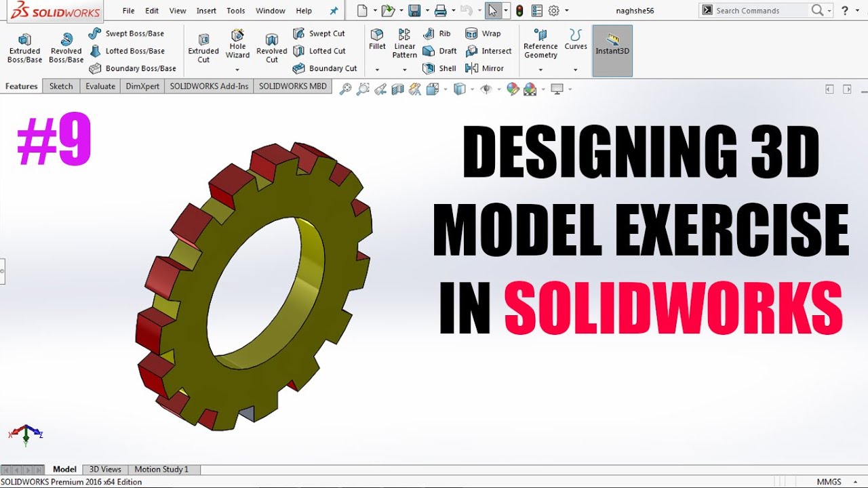The height and width of the screenshot is (488, 868).
Task: Select the Extruded Boss/Base tool
Action: (24, 48)
